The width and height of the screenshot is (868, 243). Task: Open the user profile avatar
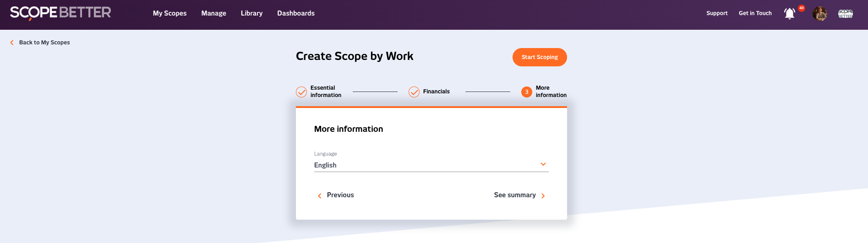point(819,14)
